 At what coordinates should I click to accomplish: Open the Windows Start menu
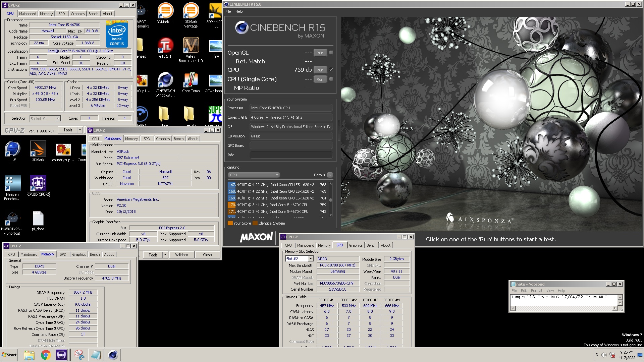tap(9, 355)
